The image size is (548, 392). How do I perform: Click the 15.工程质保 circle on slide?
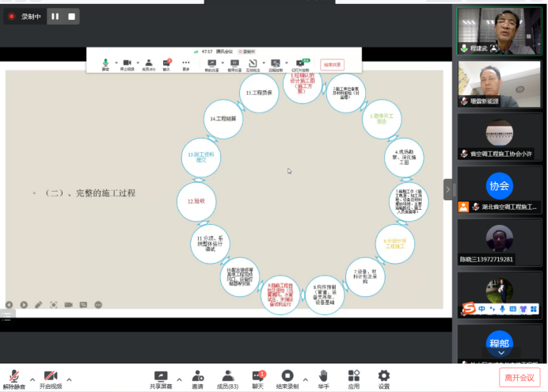pyautogui.click(x=259, y=93)
